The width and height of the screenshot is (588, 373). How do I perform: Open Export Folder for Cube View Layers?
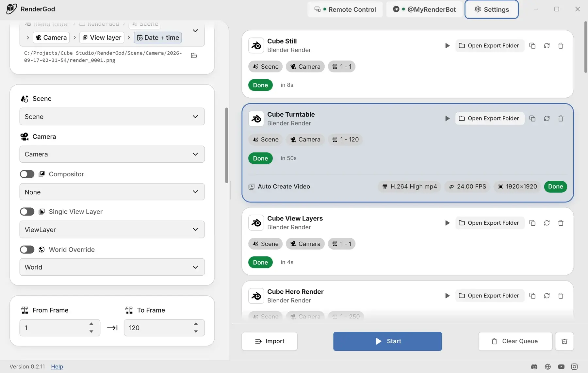[x=490, y=223]
